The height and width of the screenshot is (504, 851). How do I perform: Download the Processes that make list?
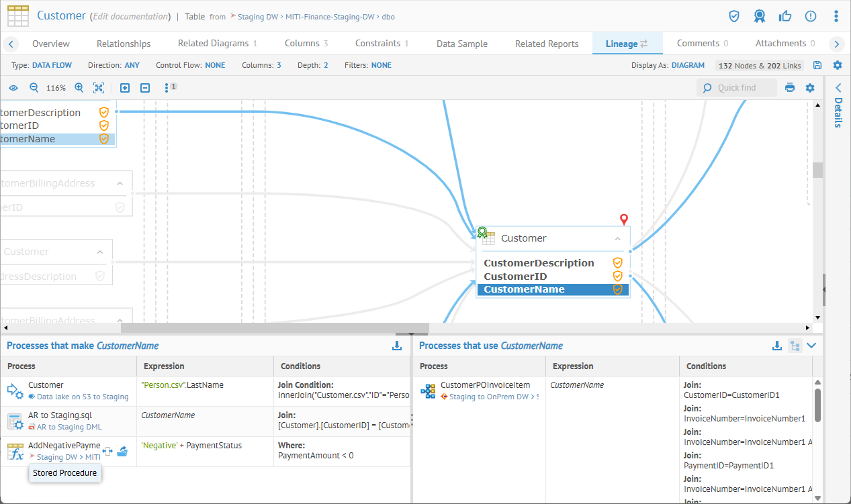pos(397,346)
